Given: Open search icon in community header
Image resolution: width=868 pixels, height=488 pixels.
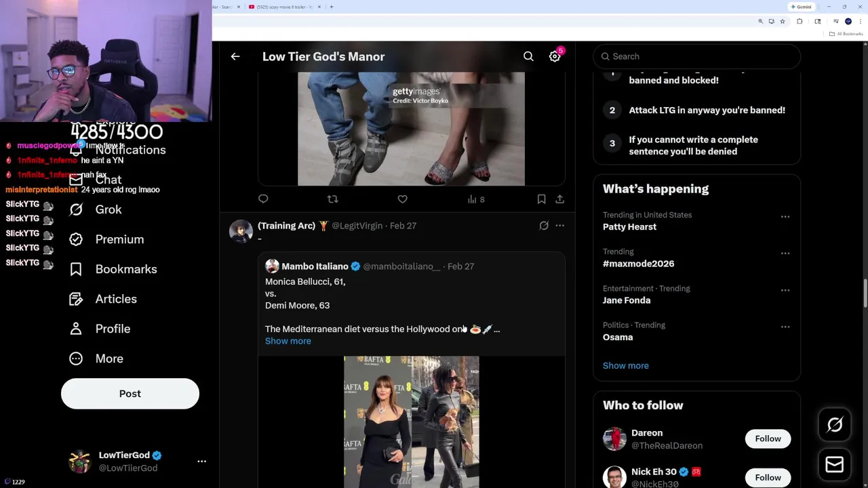Looking at the screenshot, I should [x=528, y=57].
